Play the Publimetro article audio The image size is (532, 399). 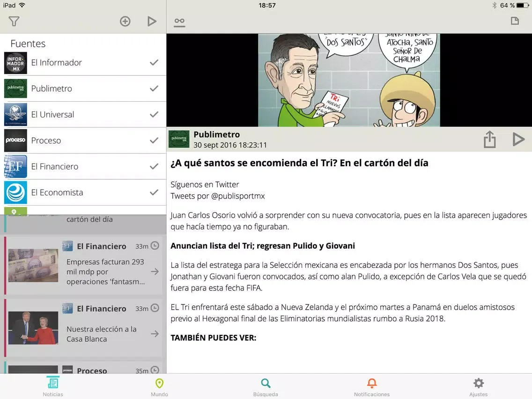click(518, 140)
